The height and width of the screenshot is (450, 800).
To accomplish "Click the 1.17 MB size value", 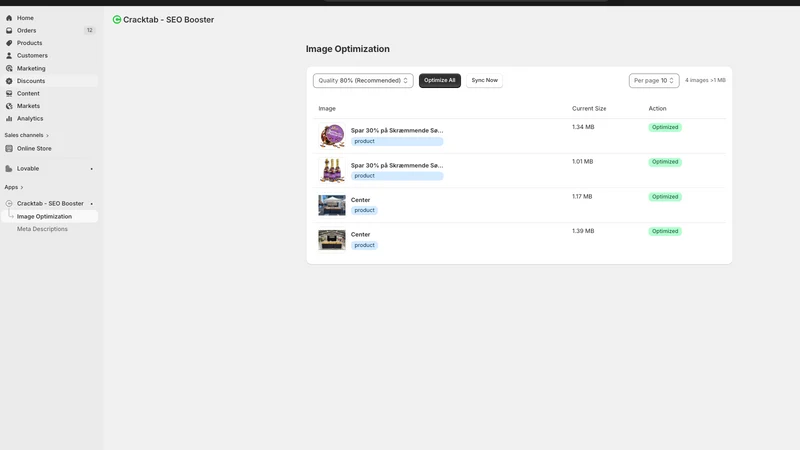I will click(582, 196).
